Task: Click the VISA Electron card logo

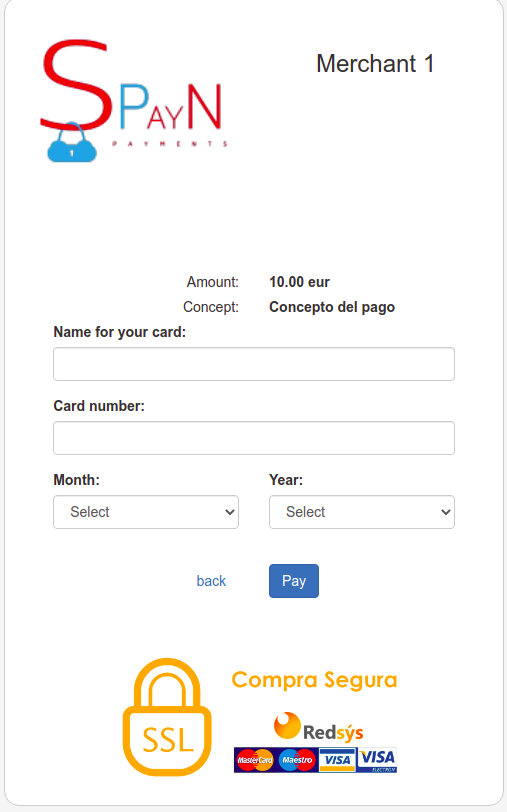Action: coord(377,760)
